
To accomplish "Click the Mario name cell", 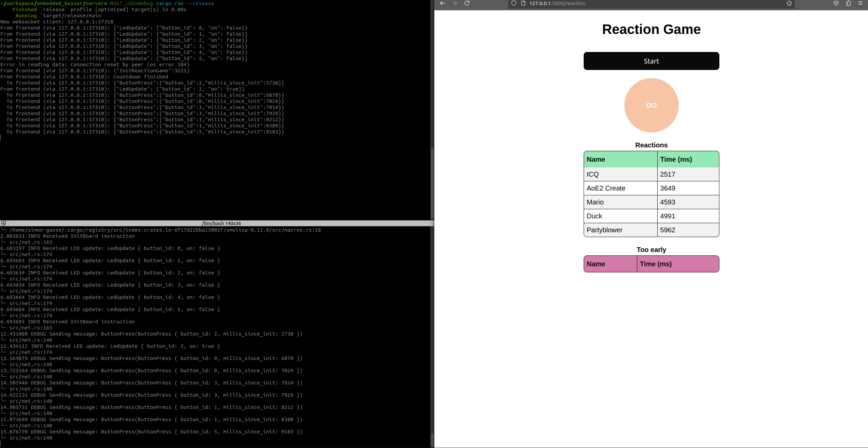I will tap(620, 202).
